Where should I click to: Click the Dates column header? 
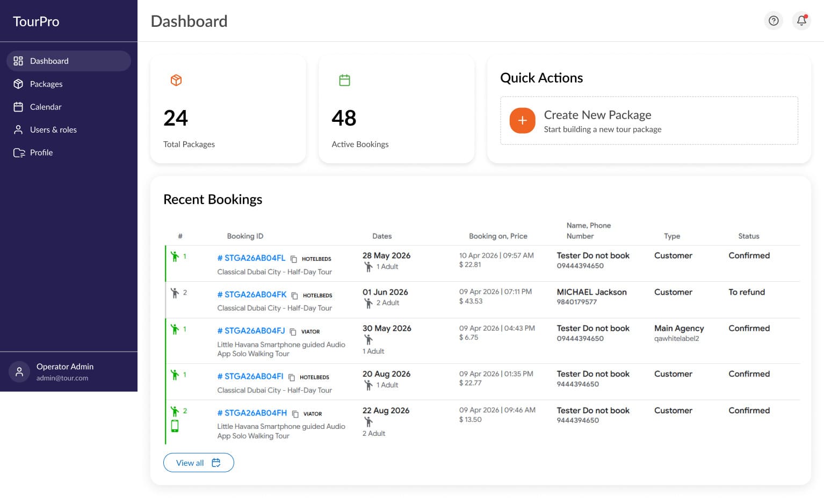382,236
